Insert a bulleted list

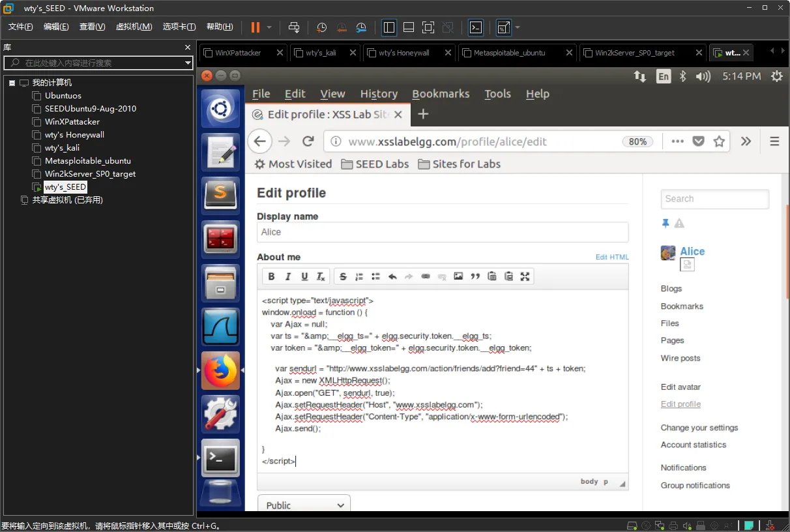(375, 276)
